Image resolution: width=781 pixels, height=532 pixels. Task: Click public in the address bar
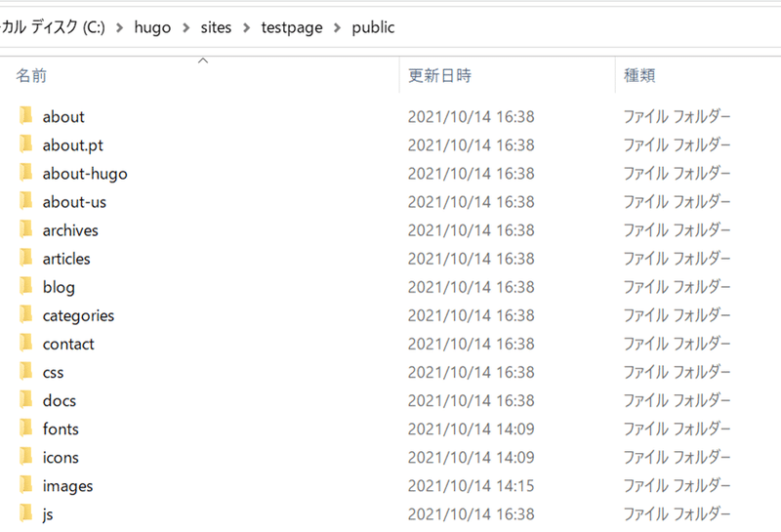coord(373,28)
